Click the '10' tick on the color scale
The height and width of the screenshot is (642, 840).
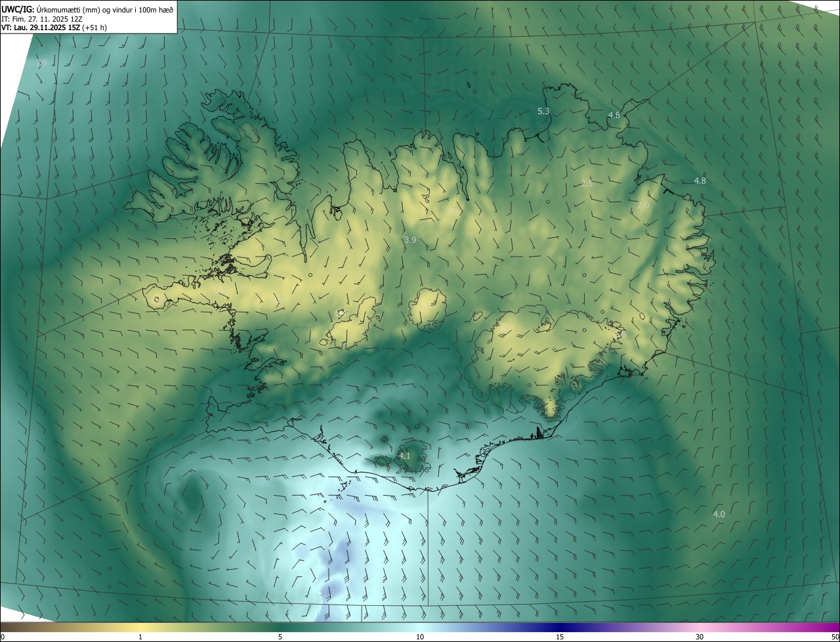(x=420, y=637)
